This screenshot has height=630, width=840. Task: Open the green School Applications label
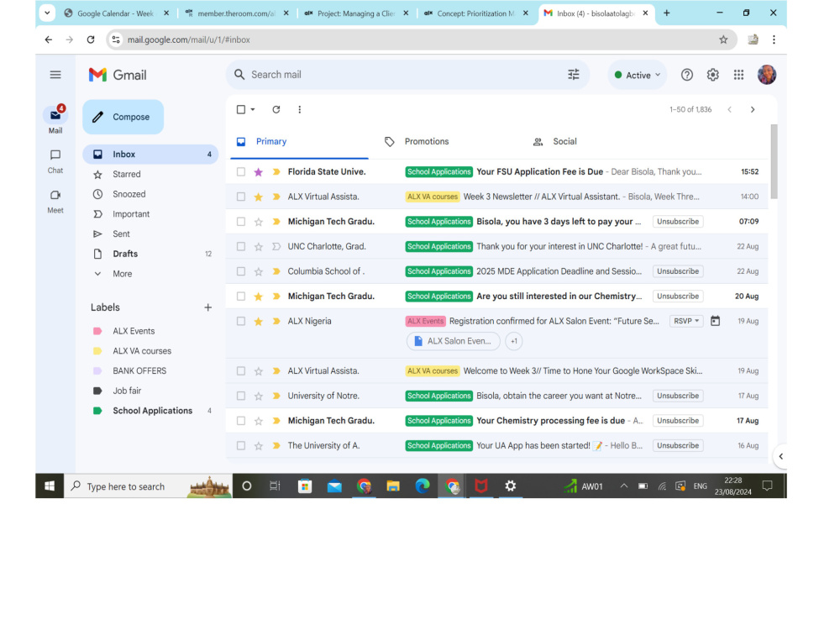click(153, 411)
